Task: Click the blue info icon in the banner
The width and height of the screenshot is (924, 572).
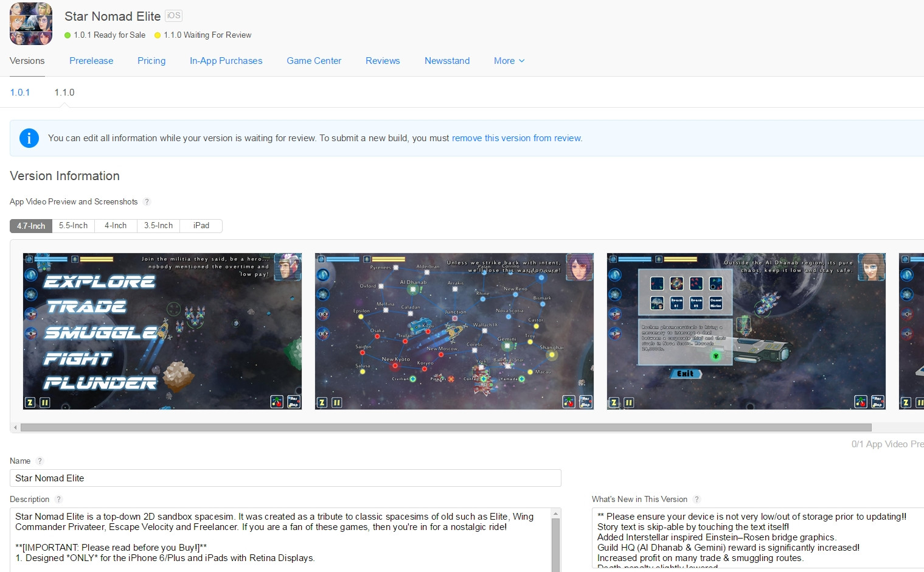Action: click(x=29, y=138)
